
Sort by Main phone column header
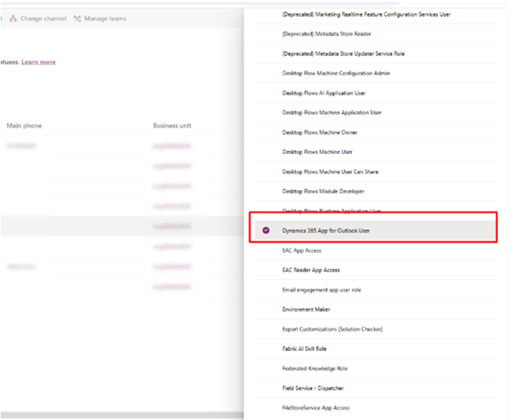[x=25, y=126]
